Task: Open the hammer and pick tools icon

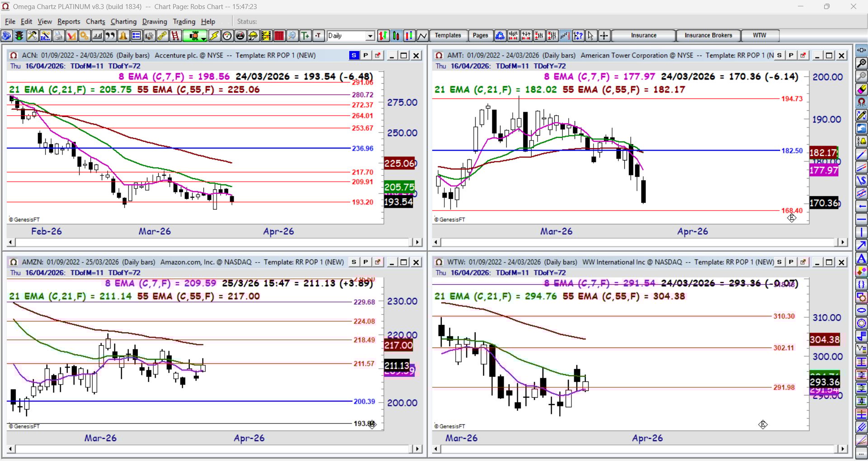Action: [x=32, y=36]
